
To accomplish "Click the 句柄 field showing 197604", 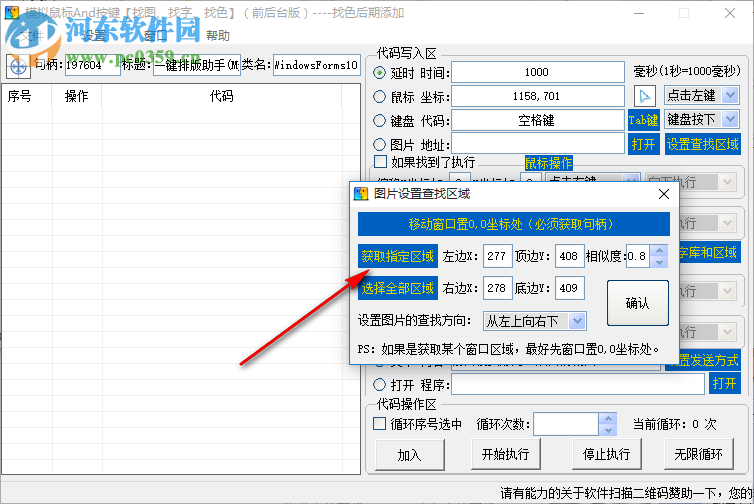I will point(92,64).
